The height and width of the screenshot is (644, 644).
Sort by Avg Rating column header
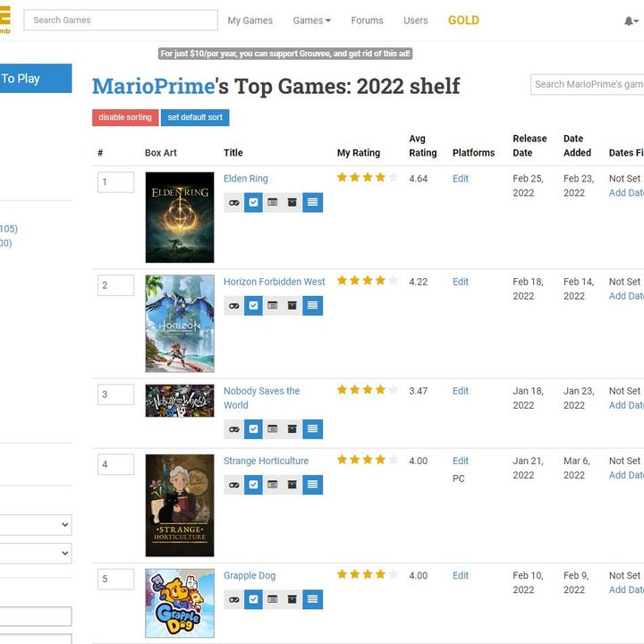coord(422,146)
